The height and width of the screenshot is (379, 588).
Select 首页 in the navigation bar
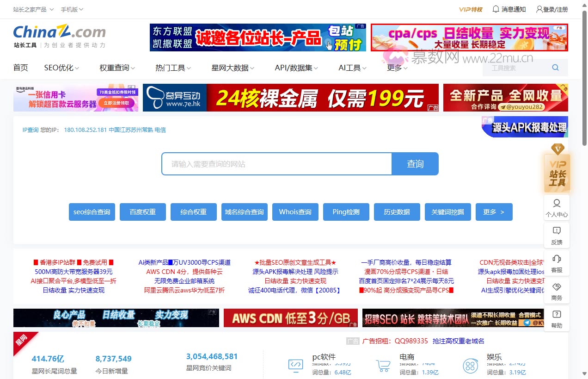(20, 67)
